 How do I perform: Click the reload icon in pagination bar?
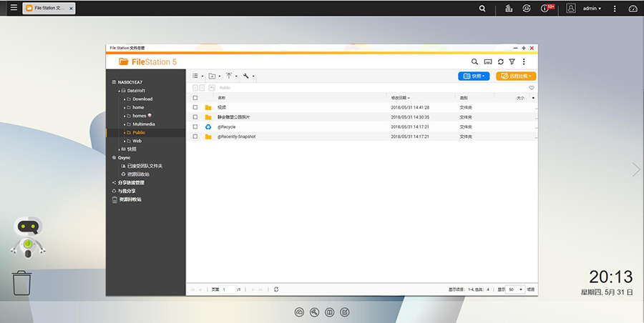click(276, 289)
